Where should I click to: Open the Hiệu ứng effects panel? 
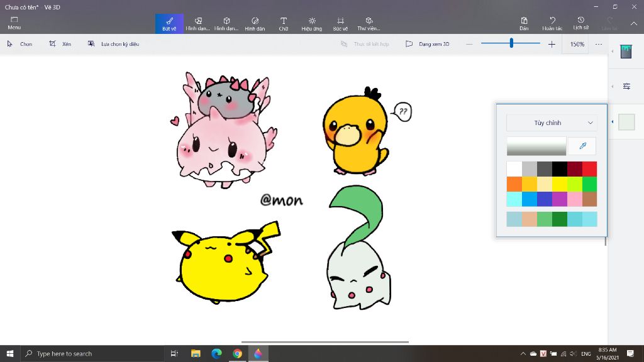(312, 23)
